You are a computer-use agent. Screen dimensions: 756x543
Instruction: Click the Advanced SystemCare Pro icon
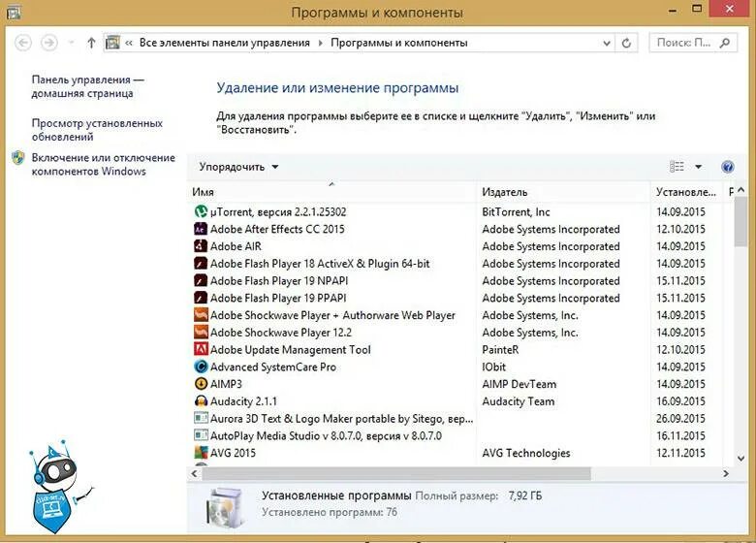[201, 367]
